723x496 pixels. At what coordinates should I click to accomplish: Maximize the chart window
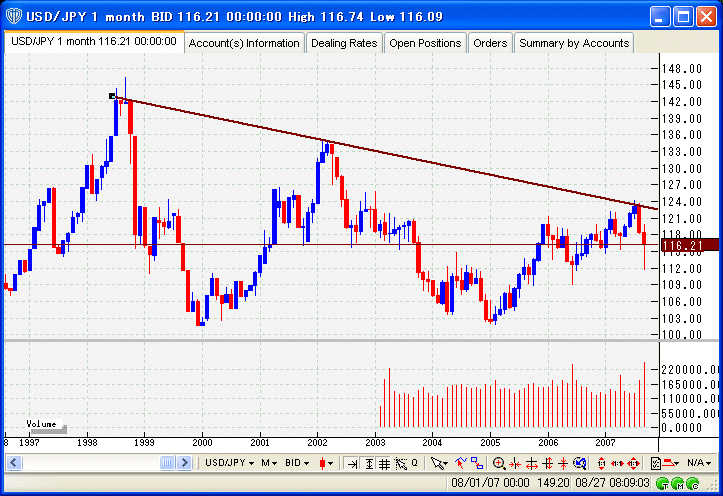(683, 17)
